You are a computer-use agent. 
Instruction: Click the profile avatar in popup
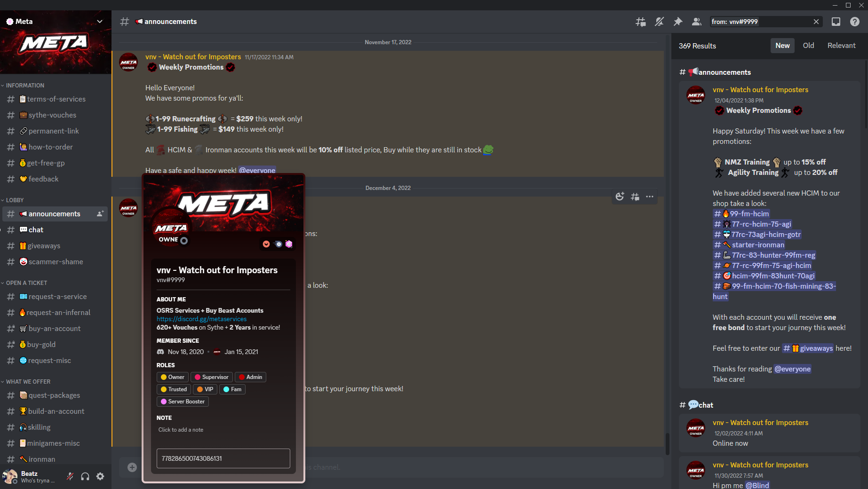(x=171, y=229)
